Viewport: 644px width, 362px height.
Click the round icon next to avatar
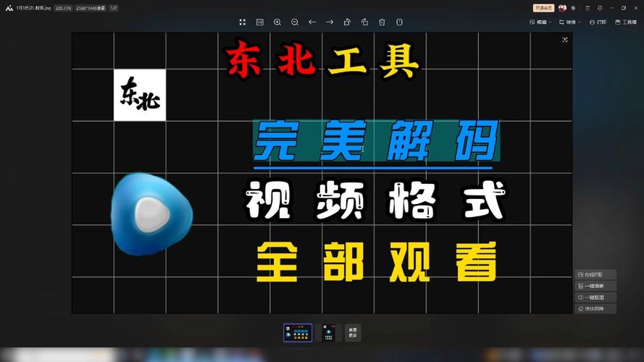pos(573,8)
